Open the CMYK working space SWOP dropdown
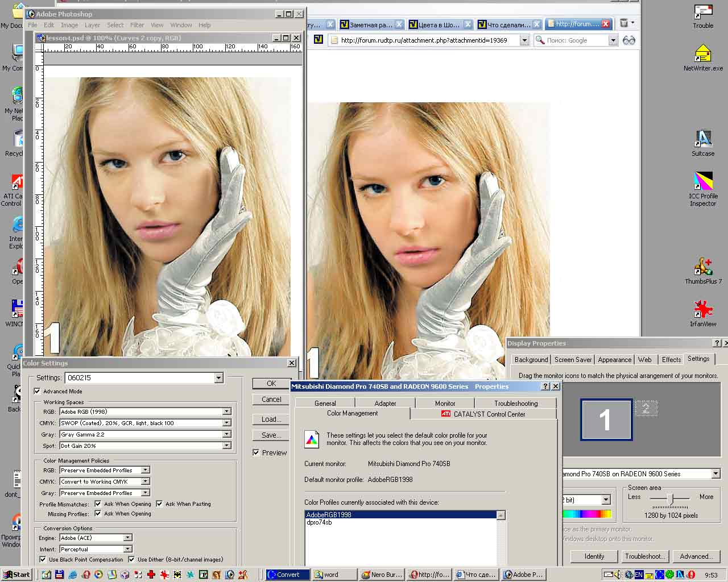Image resolution: width=728 pixels, height=582 pixels. click(226, 423)
